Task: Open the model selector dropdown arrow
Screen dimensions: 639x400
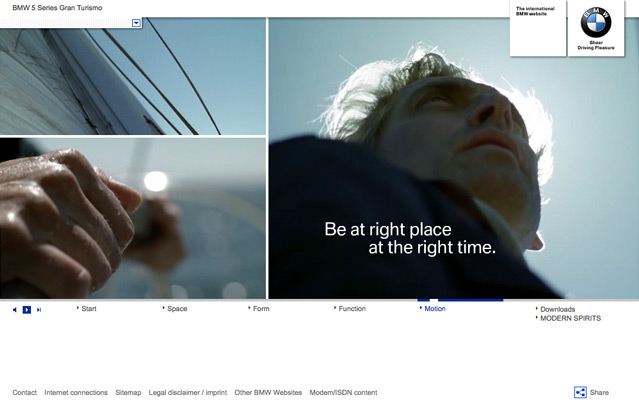Action: [x=136, y=22]
